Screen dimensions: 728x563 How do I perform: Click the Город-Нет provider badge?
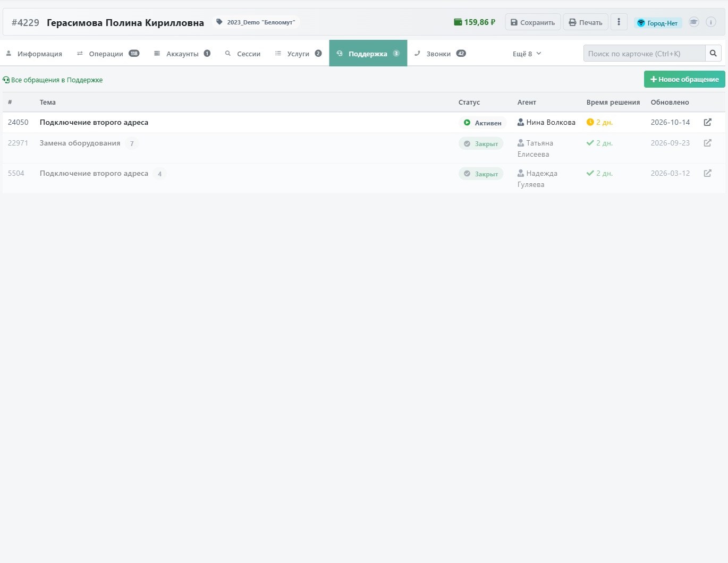[658, 23]
